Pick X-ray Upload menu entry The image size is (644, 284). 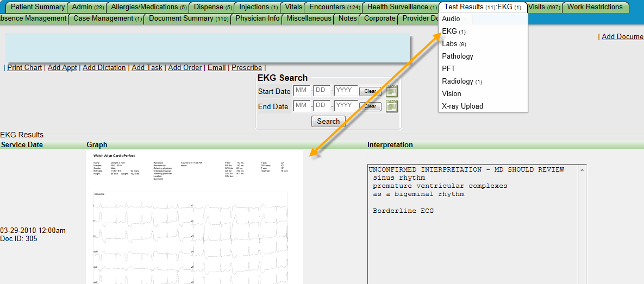[x=462, y=106]
